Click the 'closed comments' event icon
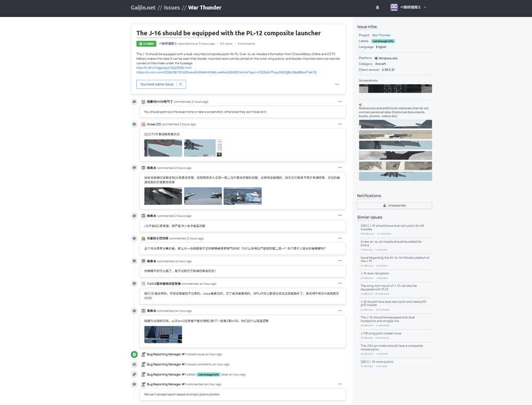Viewport: 532px width, 405px height. coord(135,364)
